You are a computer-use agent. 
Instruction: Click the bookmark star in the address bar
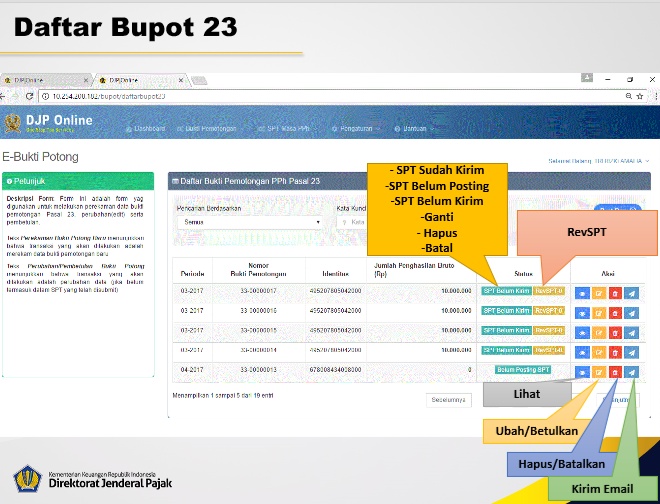[x=630, y=96]
